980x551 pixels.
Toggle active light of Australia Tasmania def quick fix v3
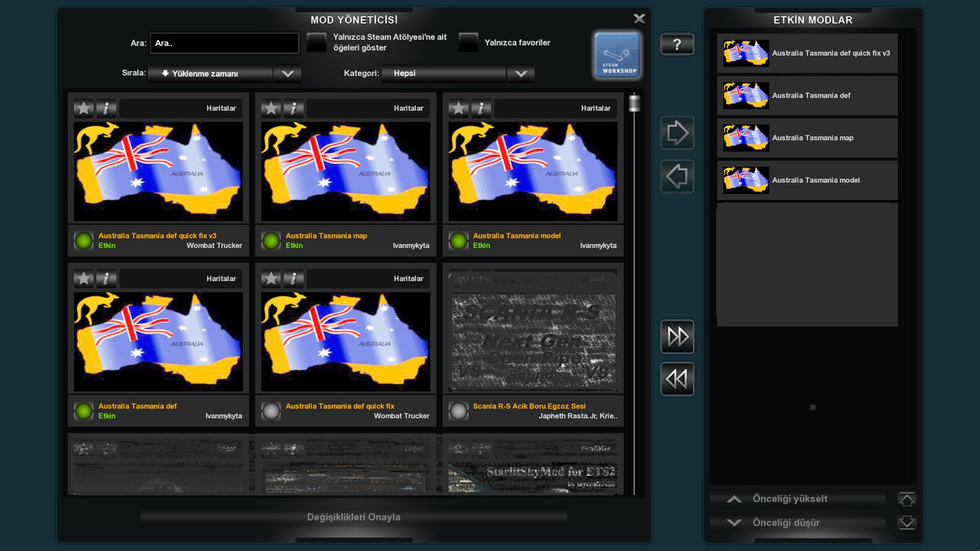83,241
